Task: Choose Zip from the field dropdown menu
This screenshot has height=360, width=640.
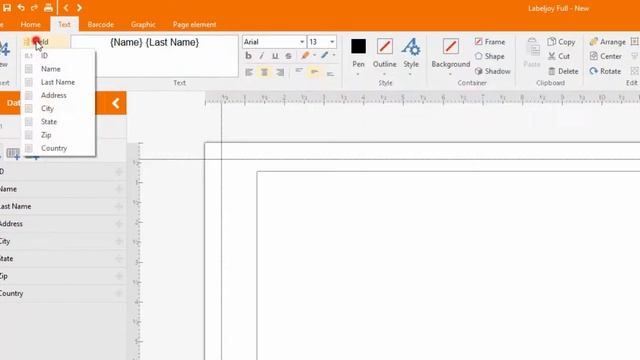Action: point(58,135)
